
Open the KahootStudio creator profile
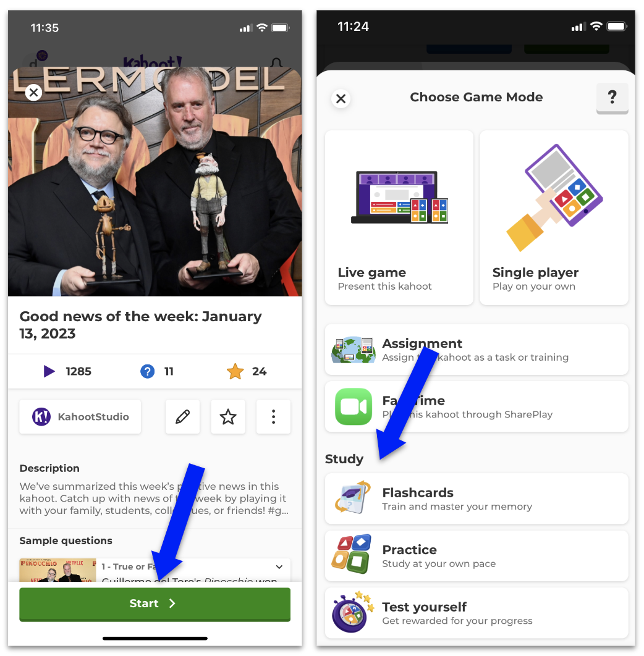[x=80, y=417]
